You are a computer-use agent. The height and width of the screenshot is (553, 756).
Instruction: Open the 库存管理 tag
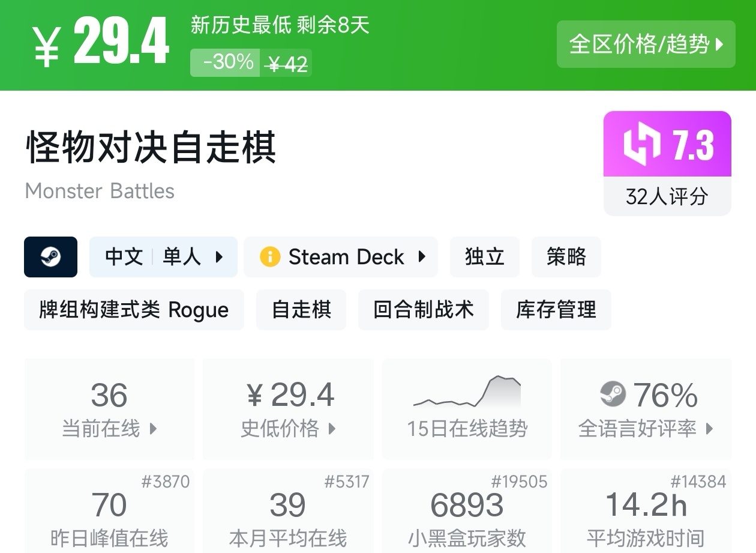(x=556, y=310)
